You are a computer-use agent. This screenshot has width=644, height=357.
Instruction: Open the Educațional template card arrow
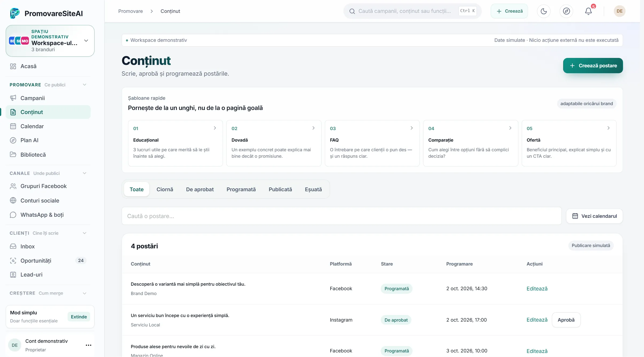215,128
